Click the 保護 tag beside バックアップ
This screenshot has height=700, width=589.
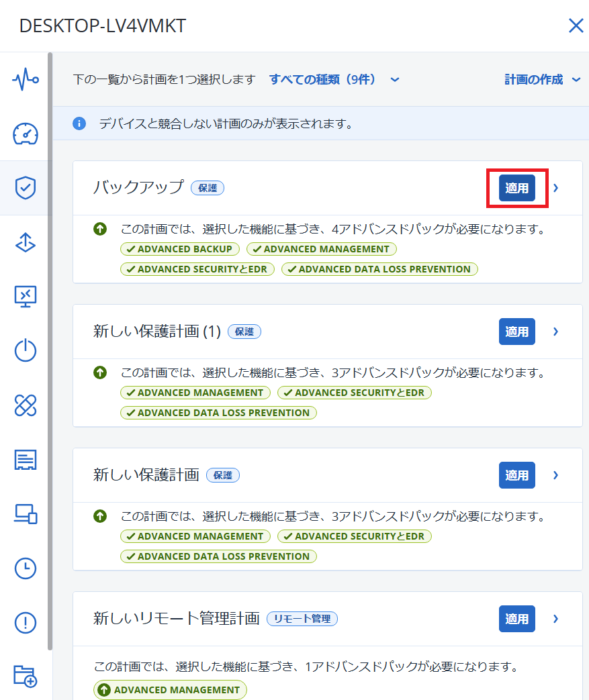click(x=208, y=188)
